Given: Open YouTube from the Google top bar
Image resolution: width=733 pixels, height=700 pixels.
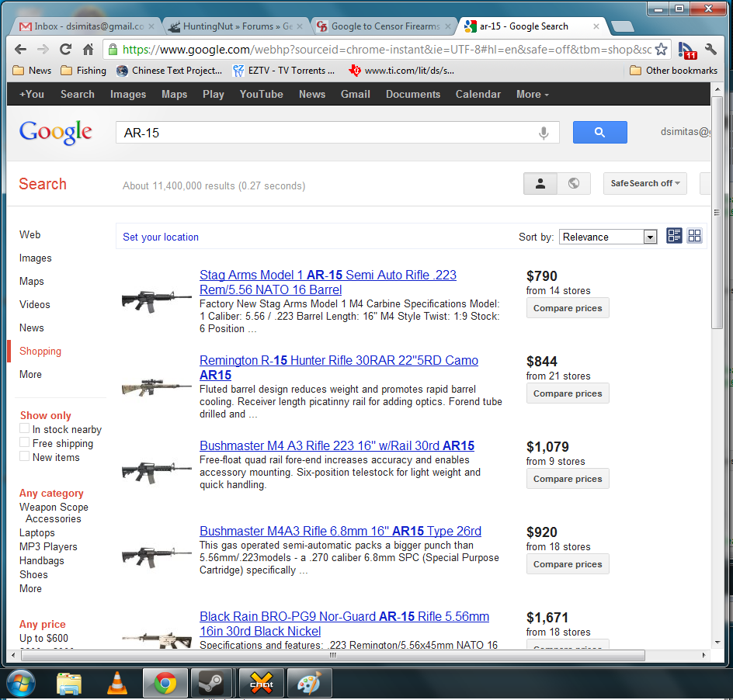Looking at the screenshot, I should 261,94.
